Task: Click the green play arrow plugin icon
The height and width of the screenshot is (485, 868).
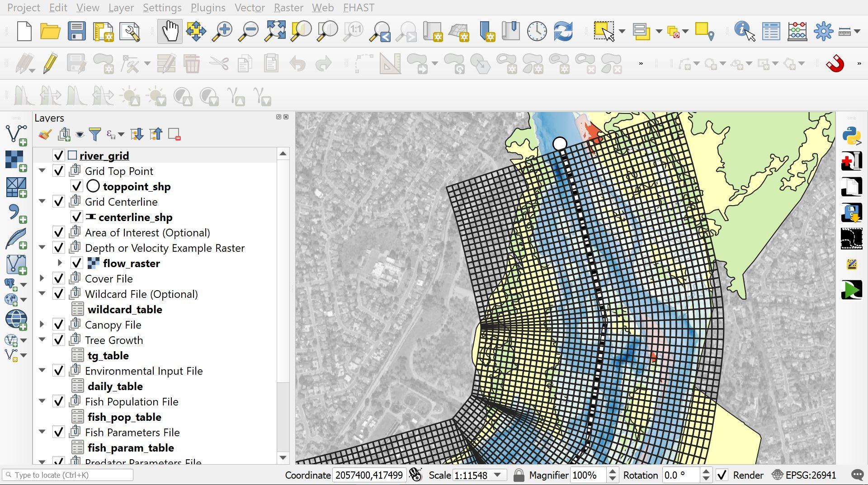Action: point(852,290)
